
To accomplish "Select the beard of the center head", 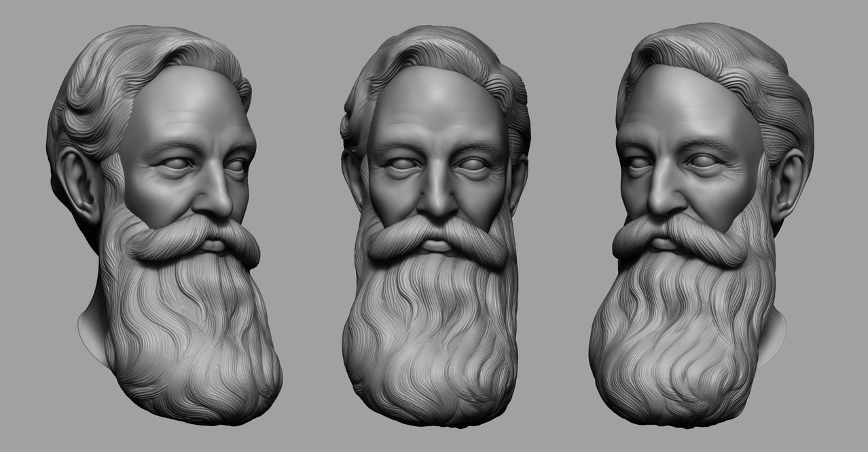I will [x=435, y=340].
